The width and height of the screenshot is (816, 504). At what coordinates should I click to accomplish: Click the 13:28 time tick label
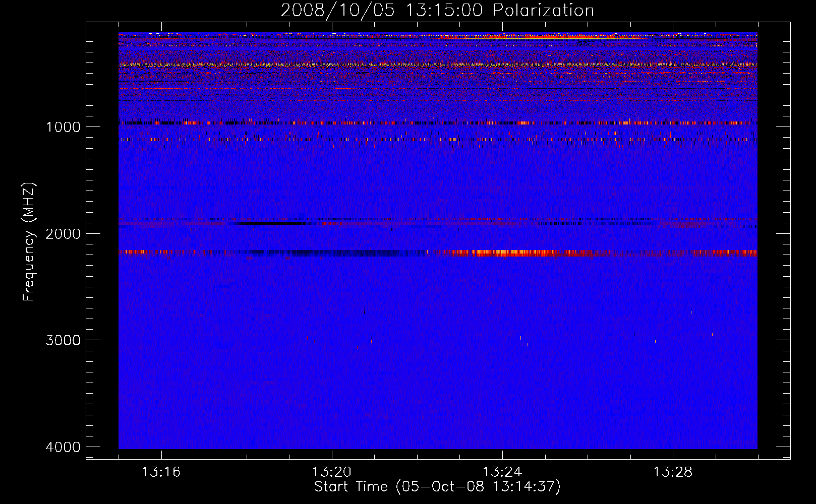(673, 472)
